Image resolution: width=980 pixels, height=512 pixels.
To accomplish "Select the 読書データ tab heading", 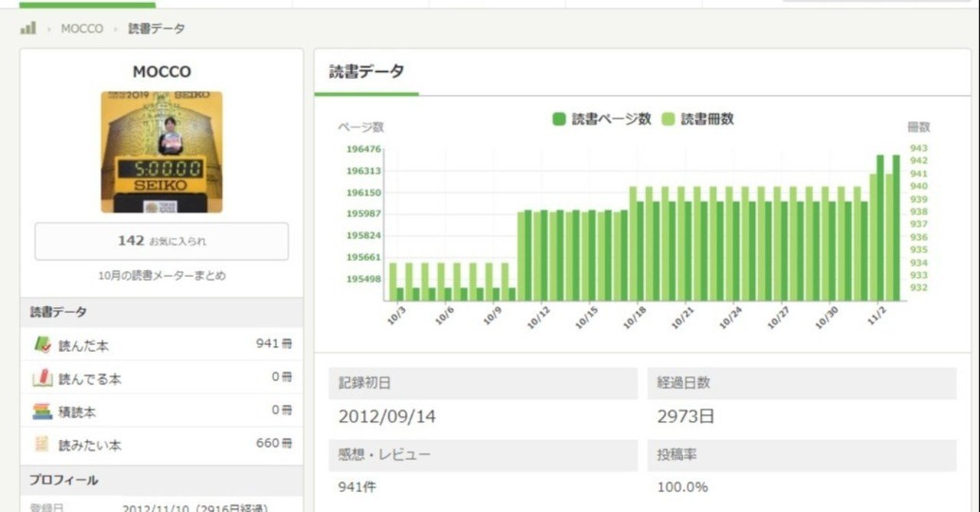I will pos(367,72).
